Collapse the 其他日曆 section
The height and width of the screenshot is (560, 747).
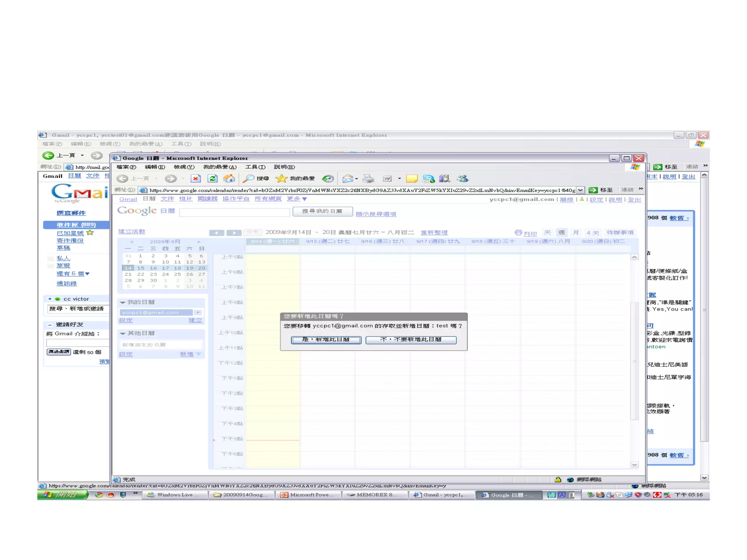(x=123, y=333)
